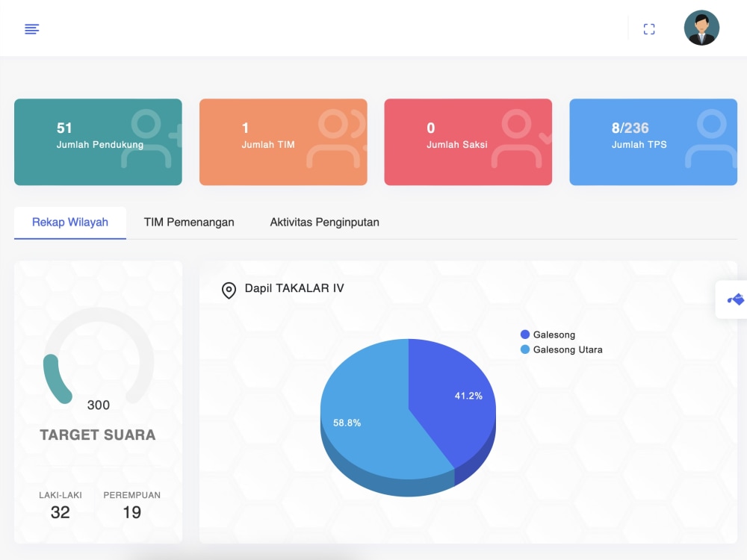747x560 pixels.
Task: Click the PEREMPUAN count 19
Action: [x=132, y=512]
